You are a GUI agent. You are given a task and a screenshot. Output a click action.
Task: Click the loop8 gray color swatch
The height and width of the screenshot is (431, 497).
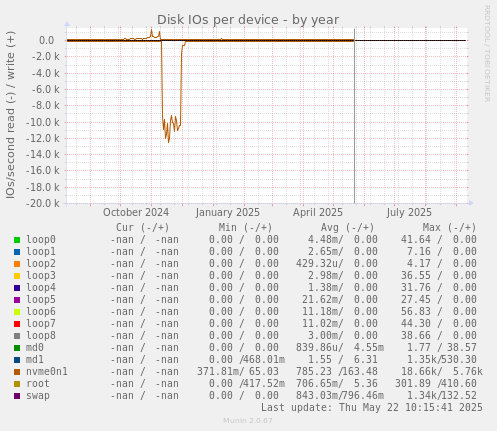pos(17,336)
